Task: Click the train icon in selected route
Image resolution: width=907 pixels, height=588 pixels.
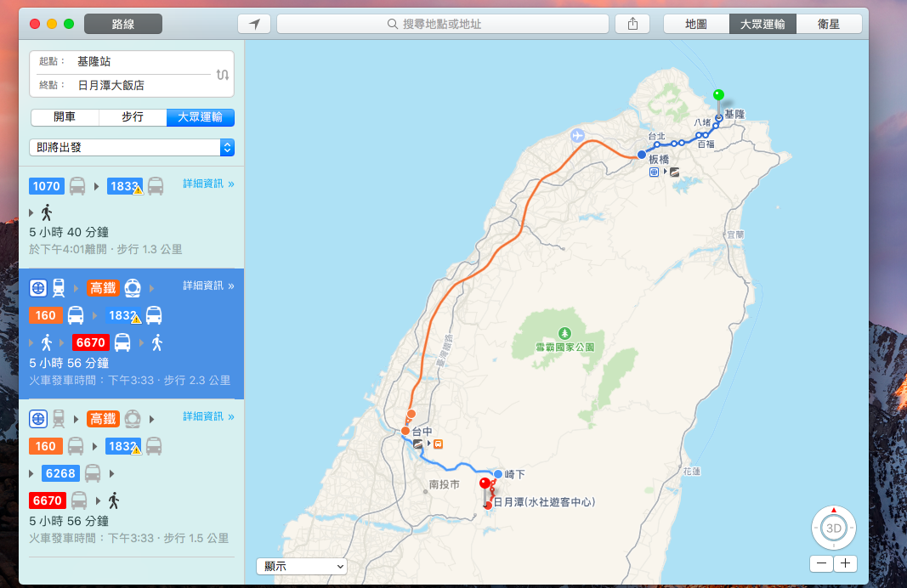Action: pyautogui.click(x=59, y=287)
